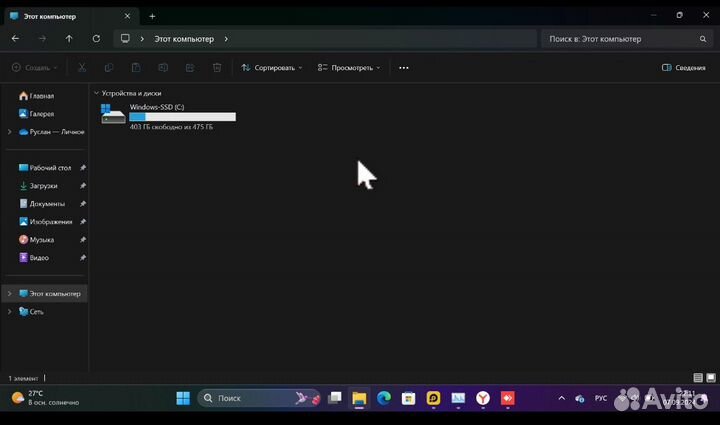Select the Этот компьютер window tab
Image resolution: width=720 pixels, height=425 pixels.
coord(69,16)
